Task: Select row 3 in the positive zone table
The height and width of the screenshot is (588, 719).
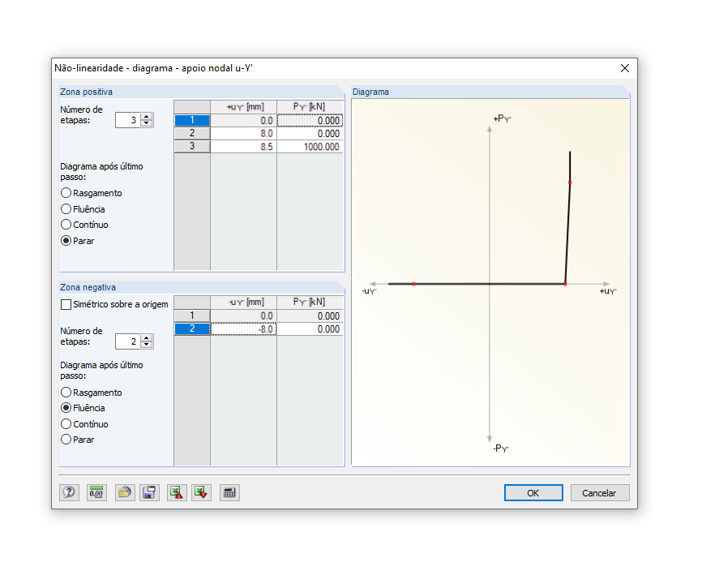Action: pyautogui.click(x=191, y=147)
